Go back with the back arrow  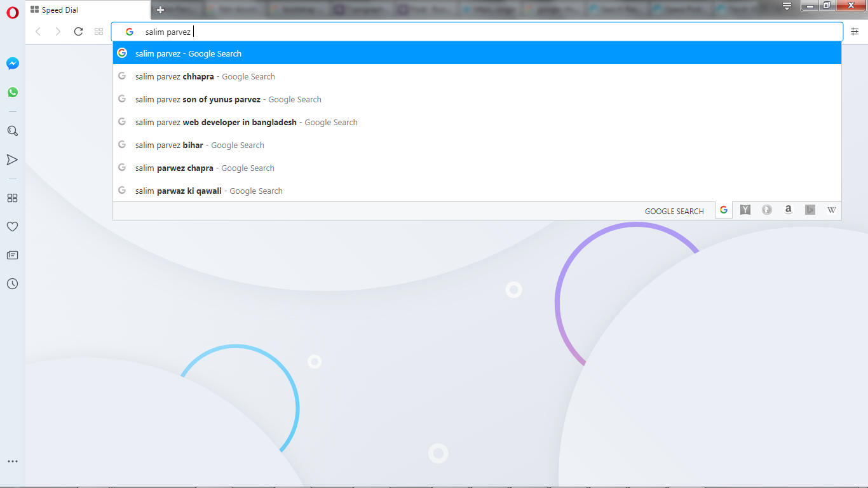(38, 32)
